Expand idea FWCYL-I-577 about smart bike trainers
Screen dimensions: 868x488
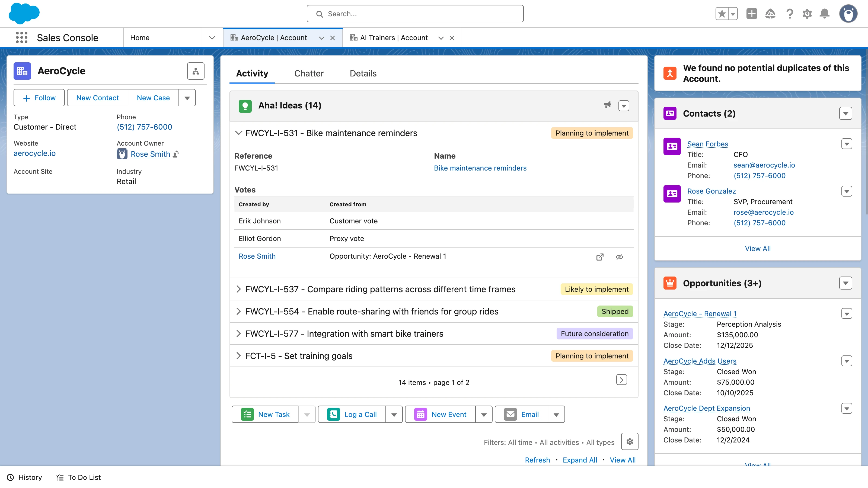tap(239, 333)
